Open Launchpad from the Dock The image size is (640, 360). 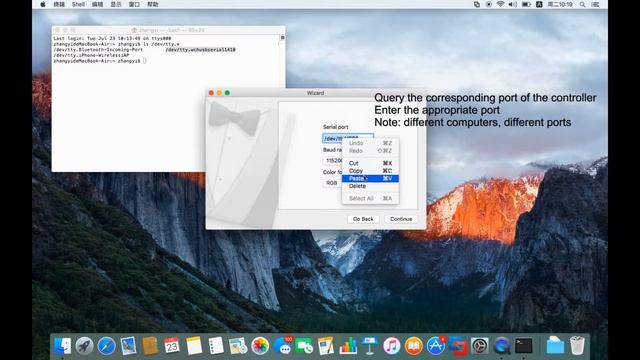coord(84,346)
